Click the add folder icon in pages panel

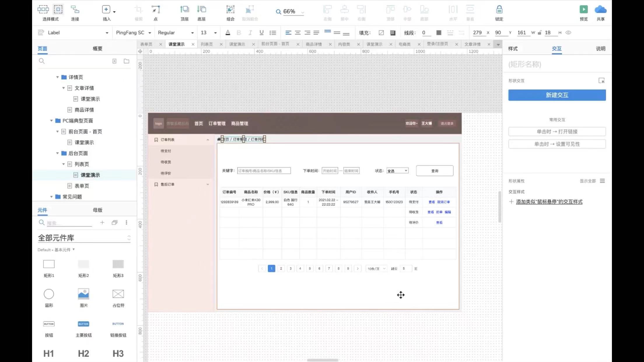pyautogui.click(x=126, y=61)
